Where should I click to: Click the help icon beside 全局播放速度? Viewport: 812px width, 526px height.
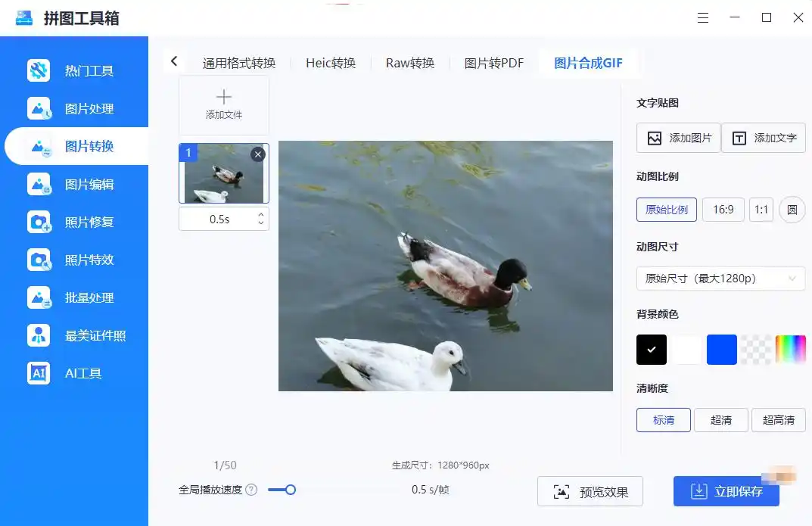click(x=251, y=490)
